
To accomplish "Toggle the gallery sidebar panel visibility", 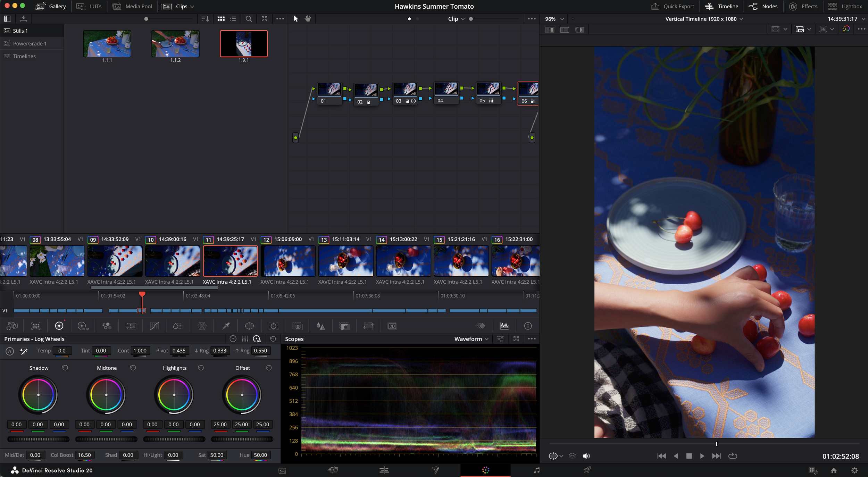I will pyautogui.click(x=7, y=19).
